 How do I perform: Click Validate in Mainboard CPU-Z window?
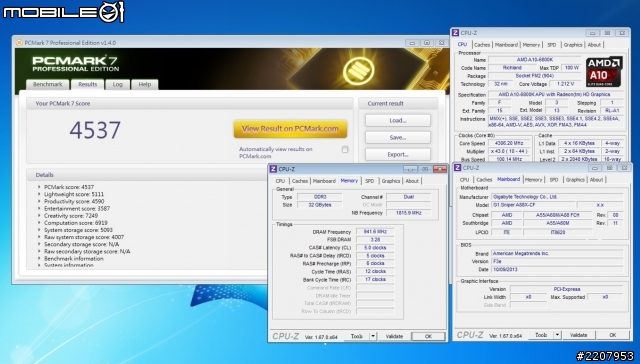578,335
